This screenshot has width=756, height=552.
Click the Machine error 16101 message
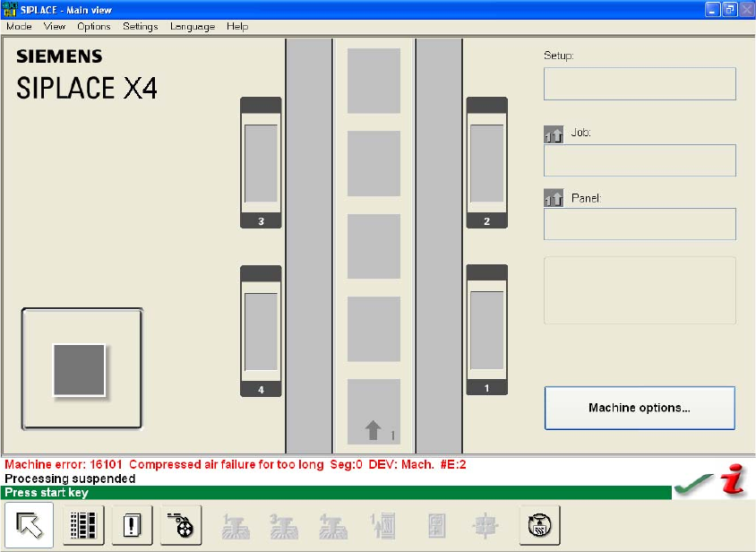point(236,465)
